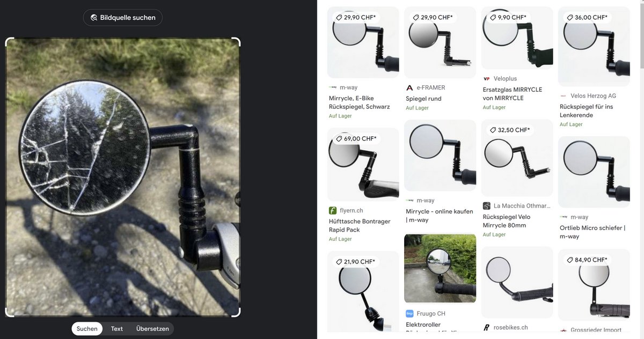Open Mirrycle, E-Bike Rückspiegel, Schwarz link
Image resolution: width=644 pixels, height=339 pixels.
(x=360, y=102)
